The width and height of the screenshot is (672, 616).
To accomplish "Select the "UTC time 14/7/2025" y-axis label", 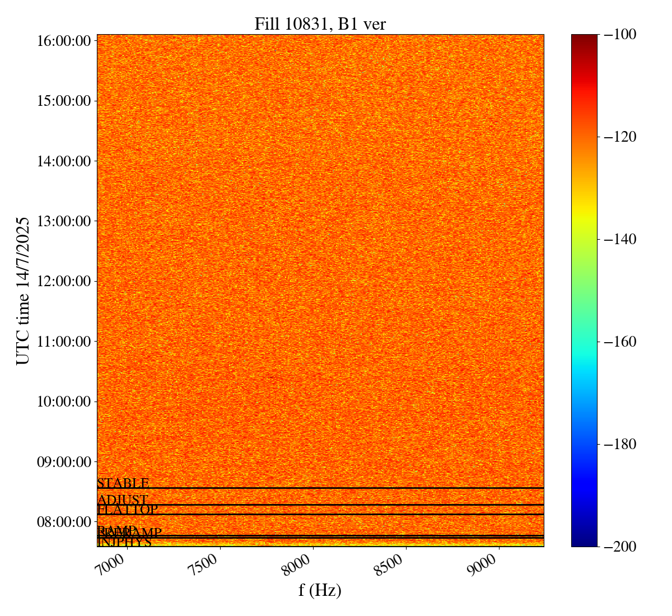I will tap(23, 290).
